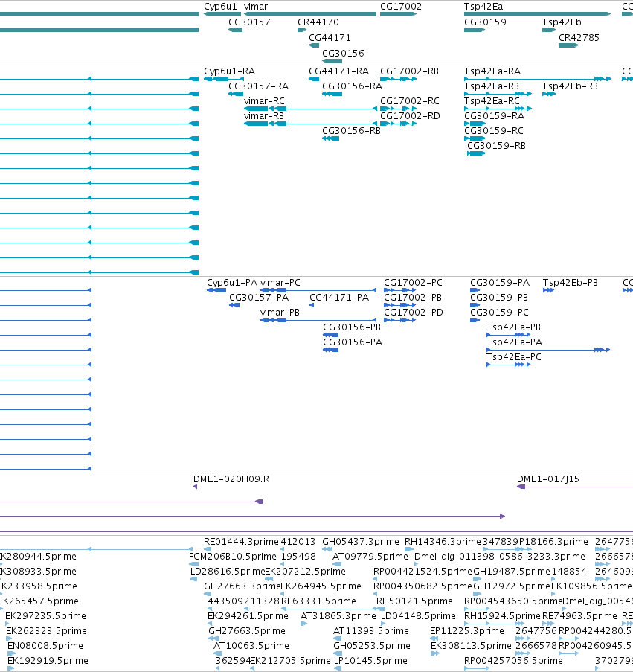633x672 pixels.
Task: Click the CG30159-RC transcript label
Action: (494, 131)
